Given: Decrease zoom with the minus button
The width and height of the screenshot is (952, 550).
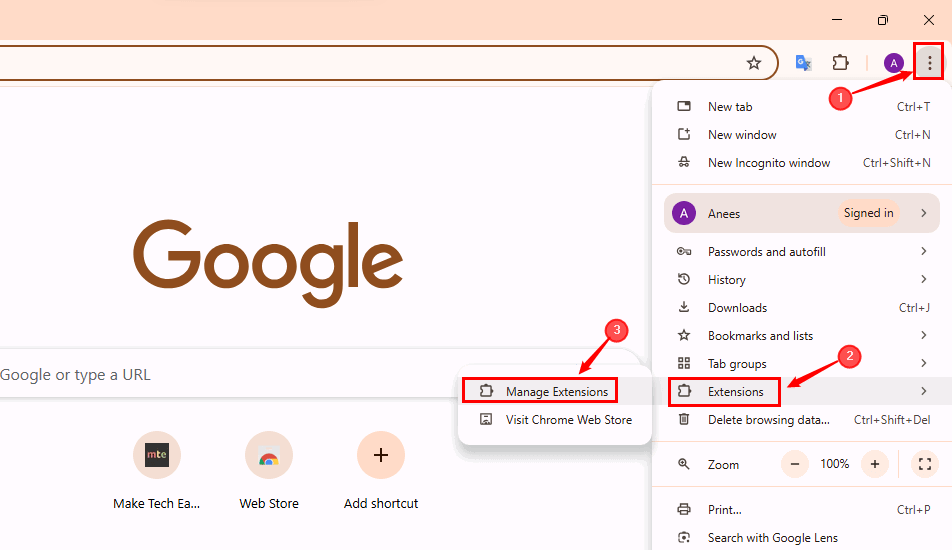Looking at the screenshot, I should (795, 464).
